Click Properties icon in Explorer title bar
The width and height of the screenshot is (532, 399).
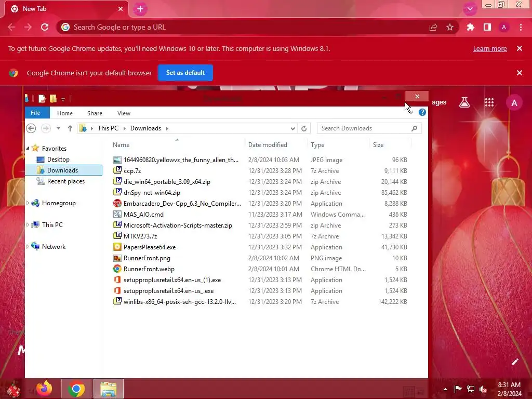point(42,99)
